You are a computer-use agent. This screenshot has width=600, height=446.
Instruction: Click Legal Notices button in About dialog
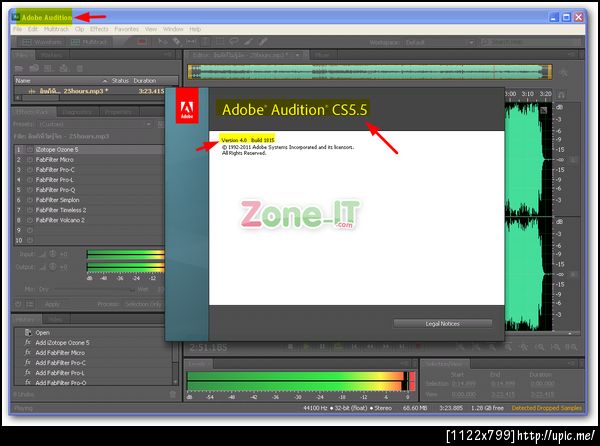(x=442, y=324)
